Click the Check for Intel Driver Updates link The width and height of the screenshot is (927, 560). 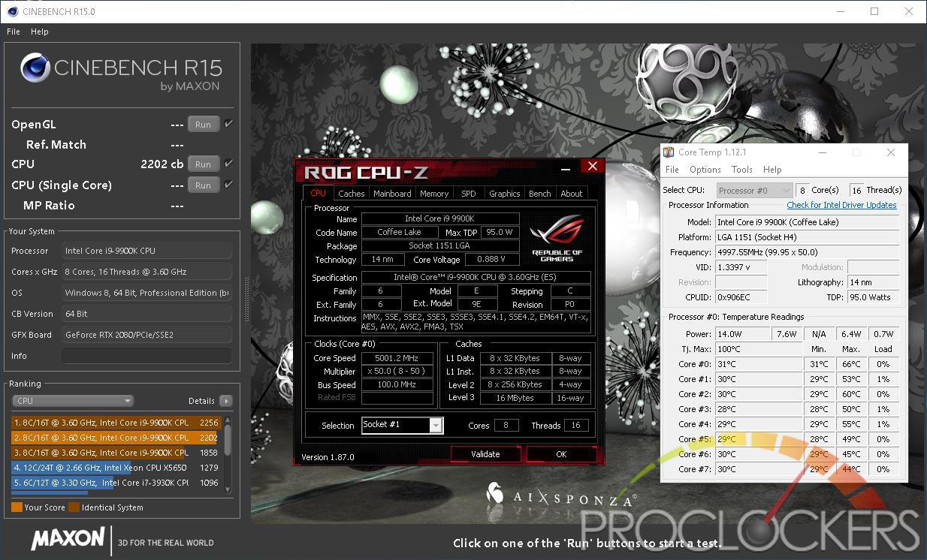(x=841, y=205)
